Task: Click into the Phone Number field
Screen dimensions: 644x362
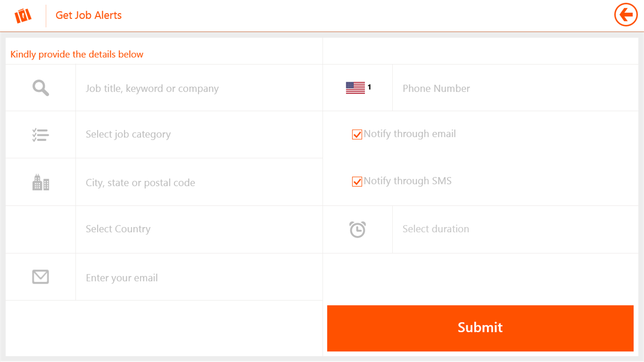Action: [515, 88]
